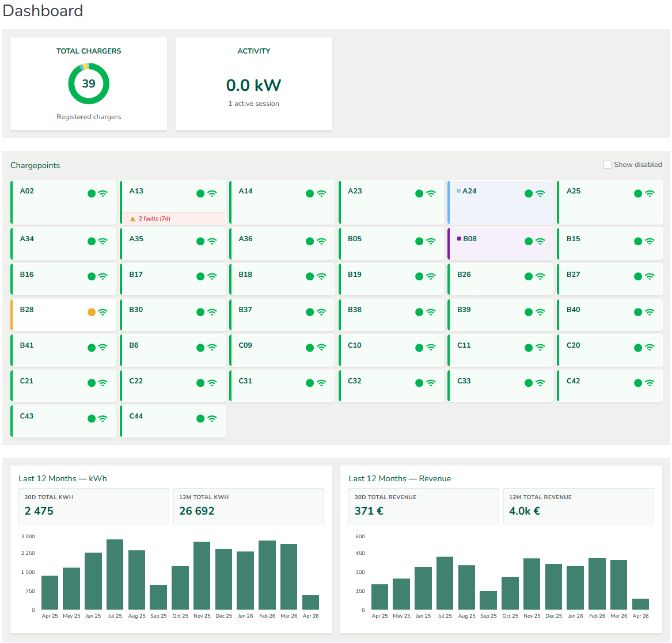The image size is (672, 643).
Task: Click the green status dot on B15
Action: coord(637,241)
